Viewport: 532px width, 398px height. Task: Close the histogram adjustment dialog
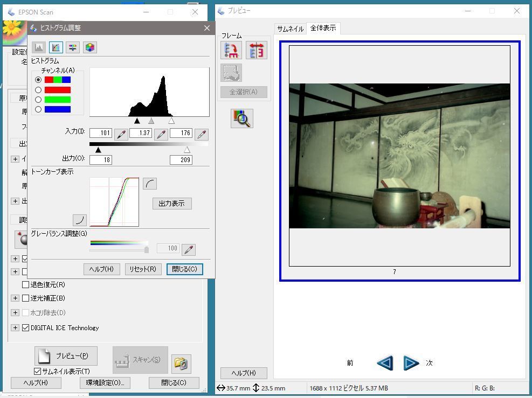coord(207,28)
